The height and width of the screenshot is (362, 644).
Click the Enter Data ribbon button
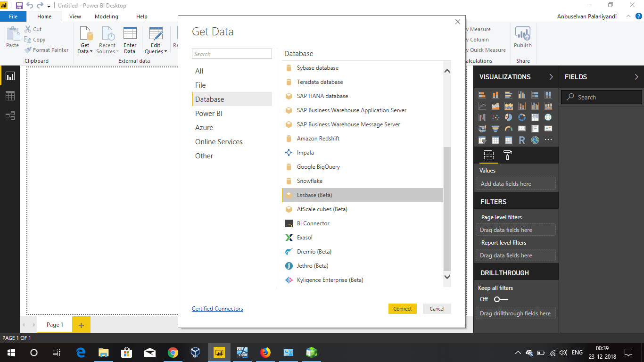[130, 40]
